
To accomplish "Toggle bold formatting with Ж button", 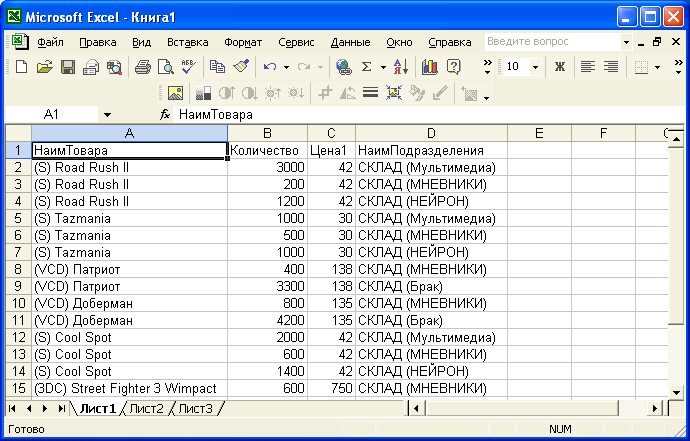I will point(560,67).
